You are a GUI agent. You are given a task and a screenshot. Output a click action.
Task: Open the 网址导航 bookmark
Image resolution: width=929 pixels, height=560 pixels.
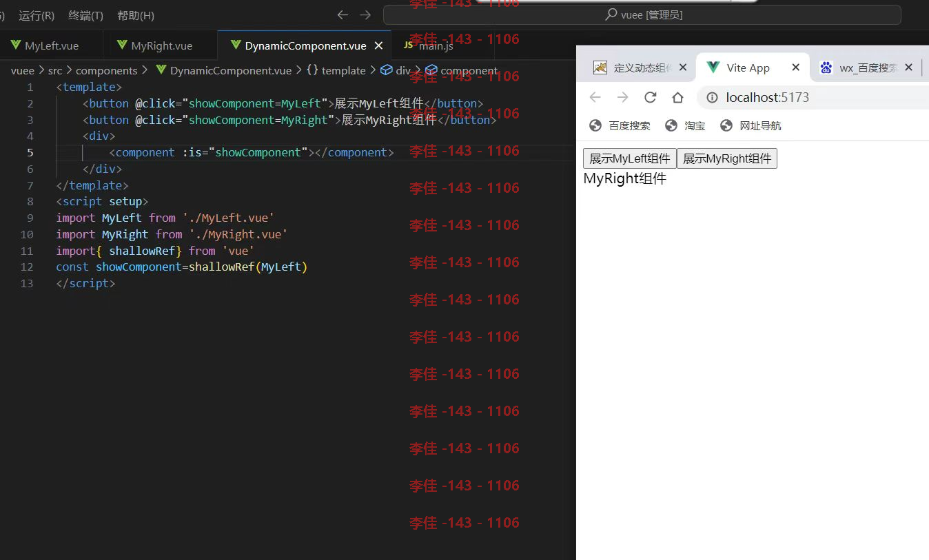point(751,125)
